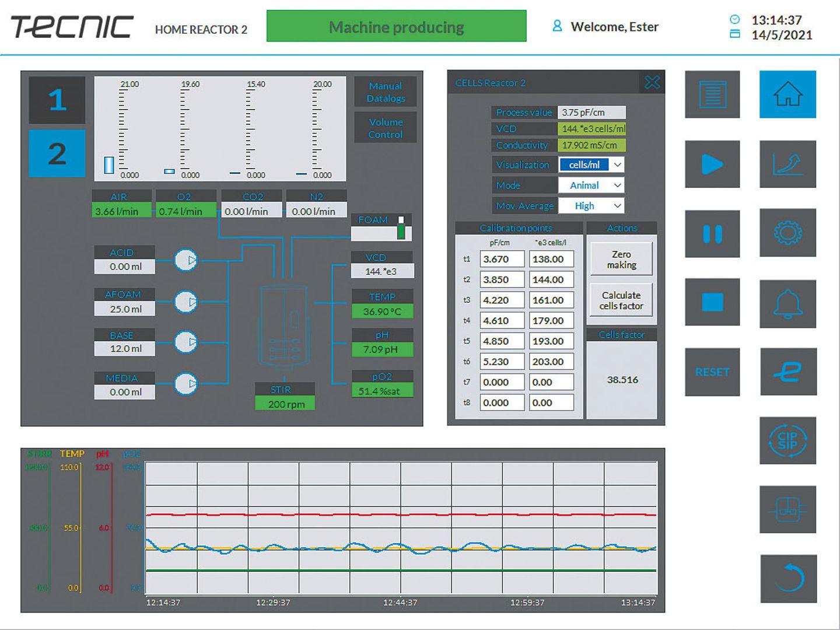Open the eLAB 'e' logo icon
Image resolution: width=840 pixels, height=630 pixels.
tap(788, 372)
